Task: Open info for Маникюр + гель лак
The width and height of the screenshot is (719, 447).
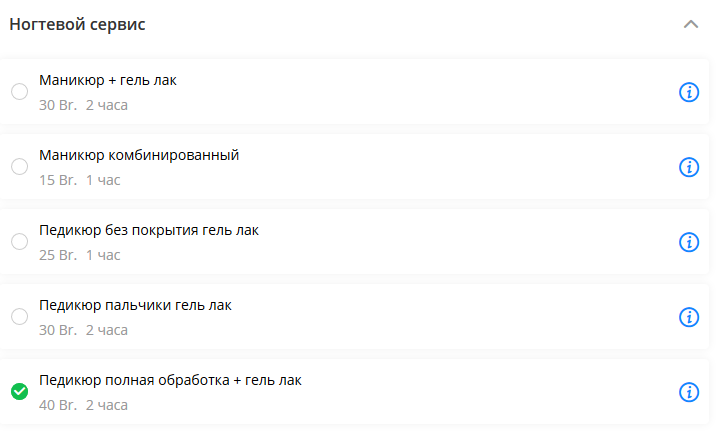Action: (x=688, y=92)
